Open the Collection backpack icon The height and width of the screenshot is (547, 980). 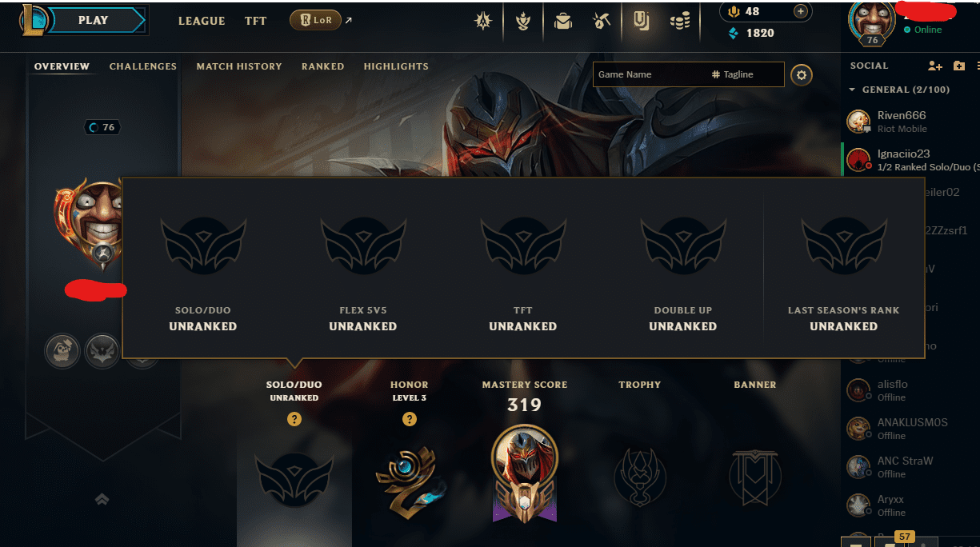563,22
